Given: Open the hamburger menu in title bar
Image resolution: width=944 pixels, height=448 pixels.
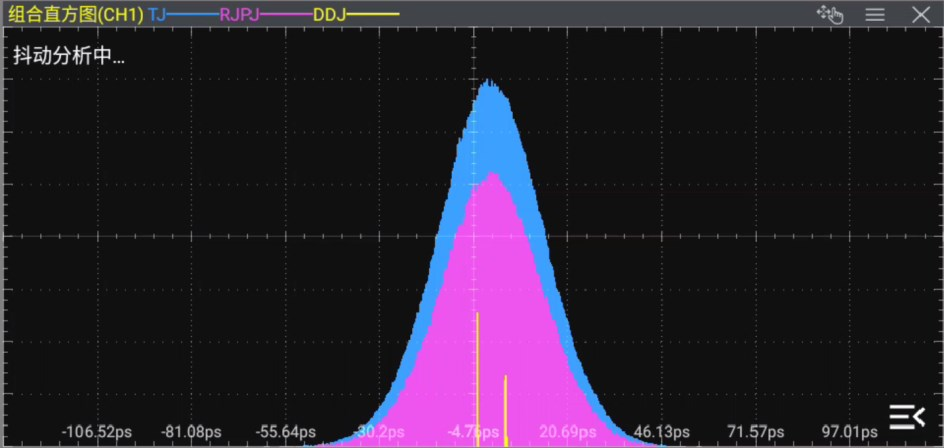Looking at the screenshot, I should click(875, 15).
